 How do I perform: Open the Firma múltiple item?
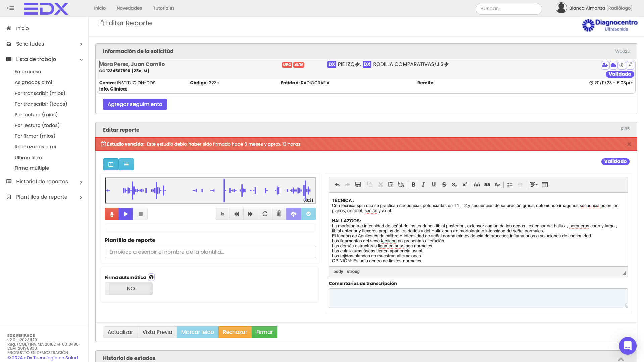pyautogui.click(x=32, y=168)
